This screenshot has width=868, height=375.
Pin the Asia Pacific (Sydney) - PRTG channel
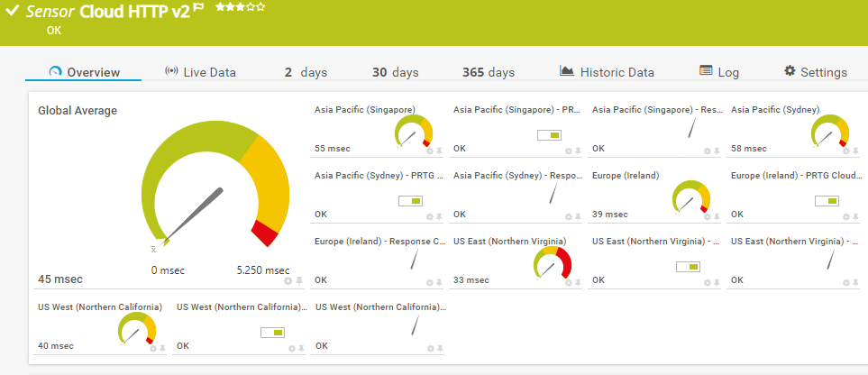click(439, 216)
